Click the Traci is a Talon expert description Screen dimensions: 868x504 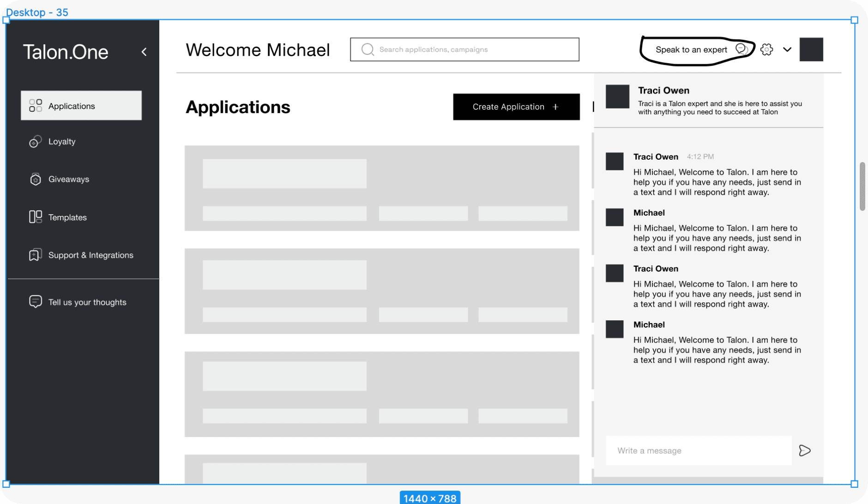click(720, 108)
